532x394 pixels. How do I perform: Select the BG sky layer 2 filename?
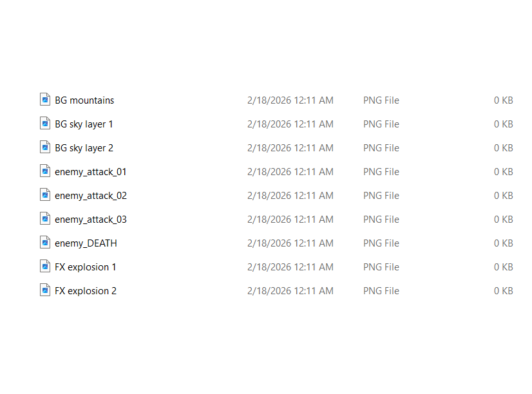84,148
